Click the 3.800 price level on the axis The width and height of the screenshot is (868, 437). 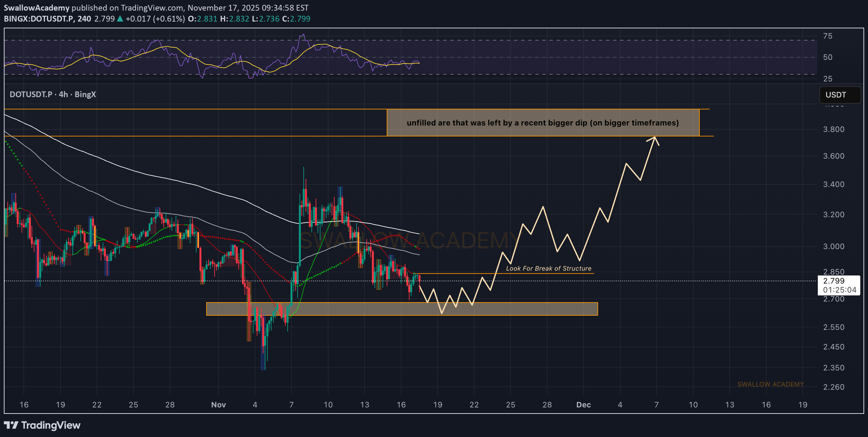(833, 129)
